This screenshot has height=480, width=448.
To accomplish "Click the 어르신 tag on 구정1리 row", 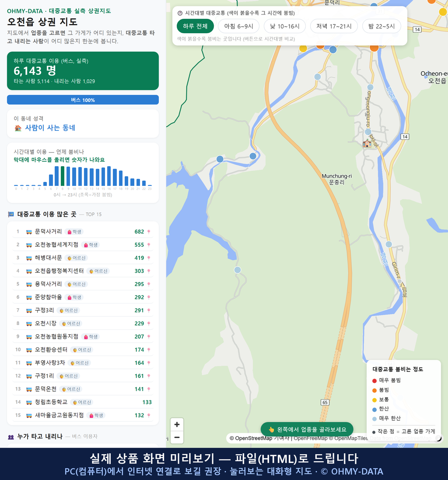I will (x=69, y=376).
